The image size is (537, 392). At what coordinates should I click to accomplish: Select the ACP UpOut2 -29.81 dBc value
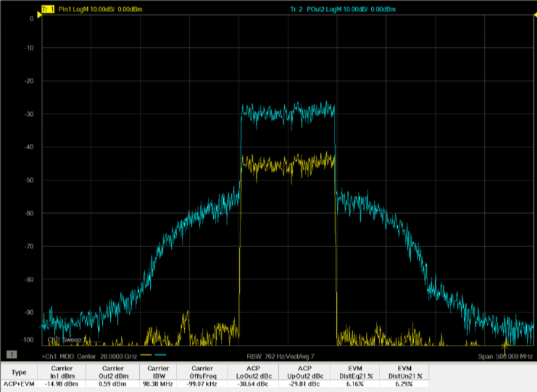(x=304, y=384)
